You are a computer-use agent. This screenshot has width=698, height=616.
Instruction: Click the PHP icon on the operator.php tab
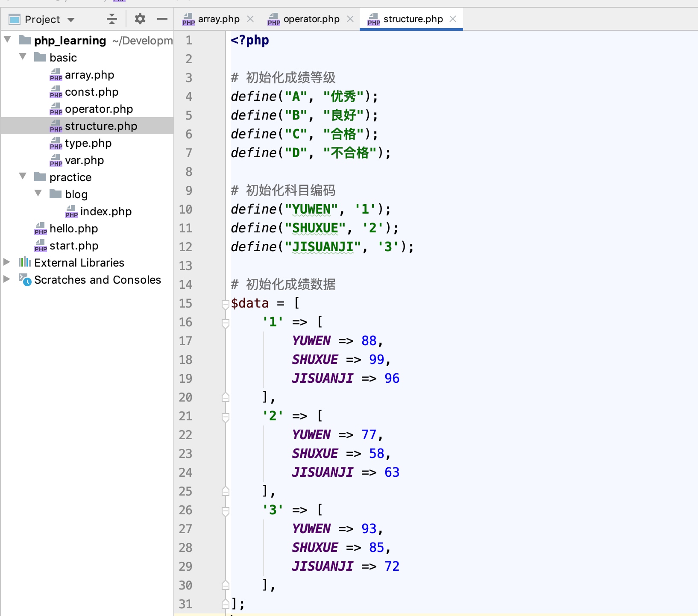(x=274, y=19)
